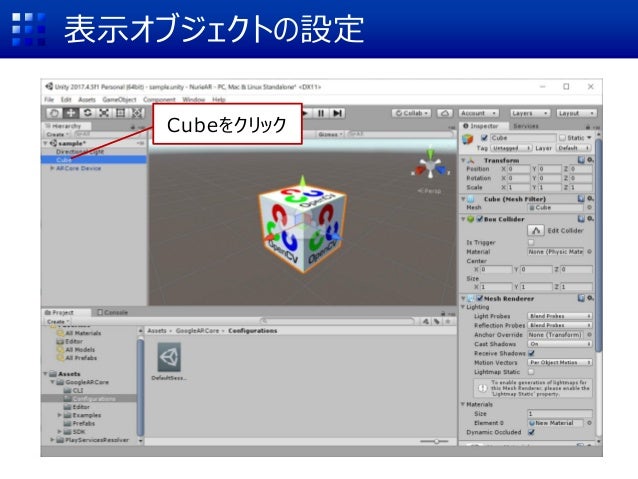Click the Examples folder in Project tree
This screenshot has height=479, width=638.
click(x=86, y=415)
